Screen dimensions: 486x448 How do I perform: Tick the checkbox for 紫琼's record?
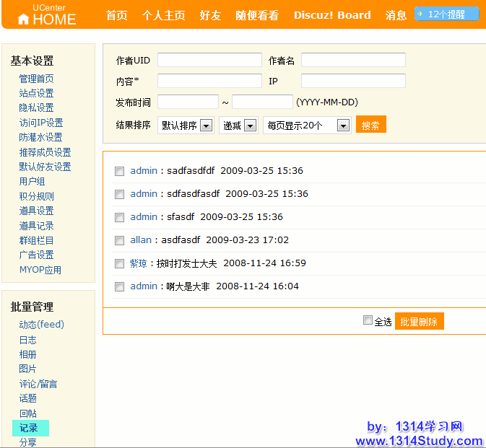coord(120,263)
